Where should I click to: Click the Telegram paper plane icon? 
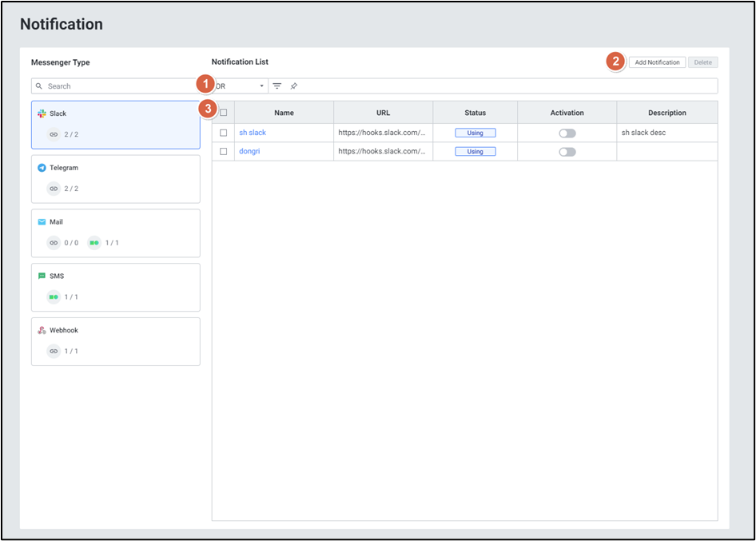coord(42,168)
